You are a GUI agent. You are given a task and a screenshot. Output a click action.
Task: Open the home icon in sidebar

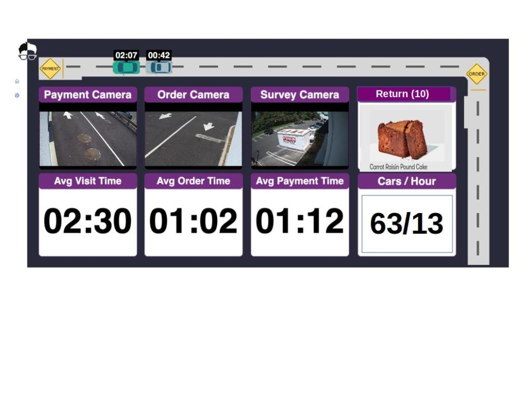click(17, 81)
